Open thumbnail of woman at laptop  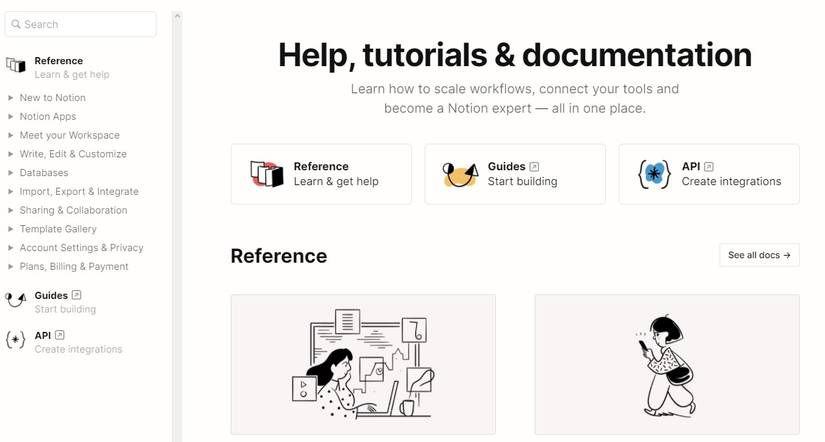(x=363, y=365)
